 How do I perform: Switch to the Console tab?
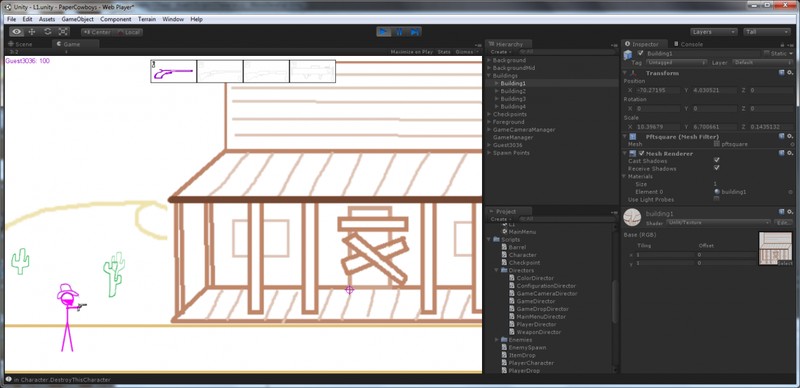pos(688,44)
